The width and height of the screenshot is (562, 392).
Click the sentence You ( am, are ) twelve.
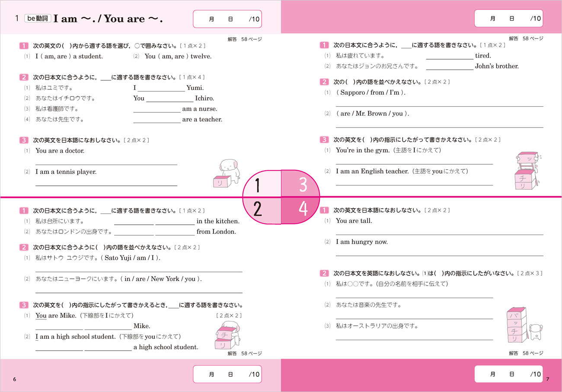click(178, 56)
